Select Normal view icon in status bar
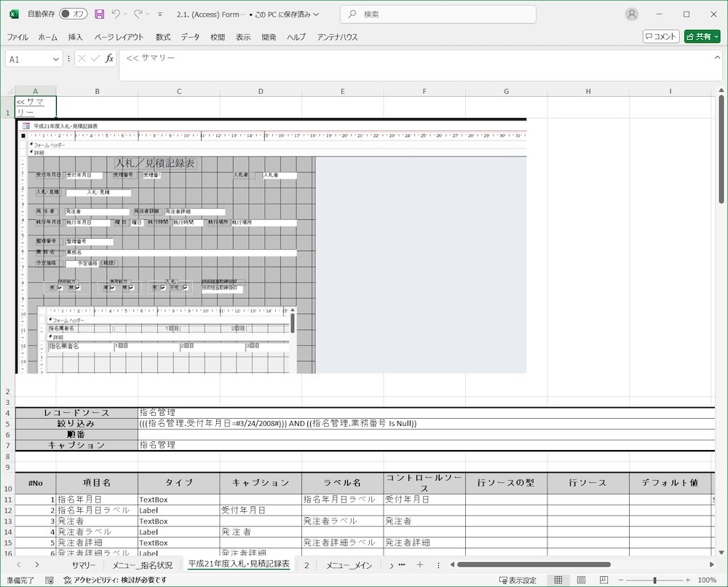This screenshot has height=587, width=728. [x=558, y=580]
